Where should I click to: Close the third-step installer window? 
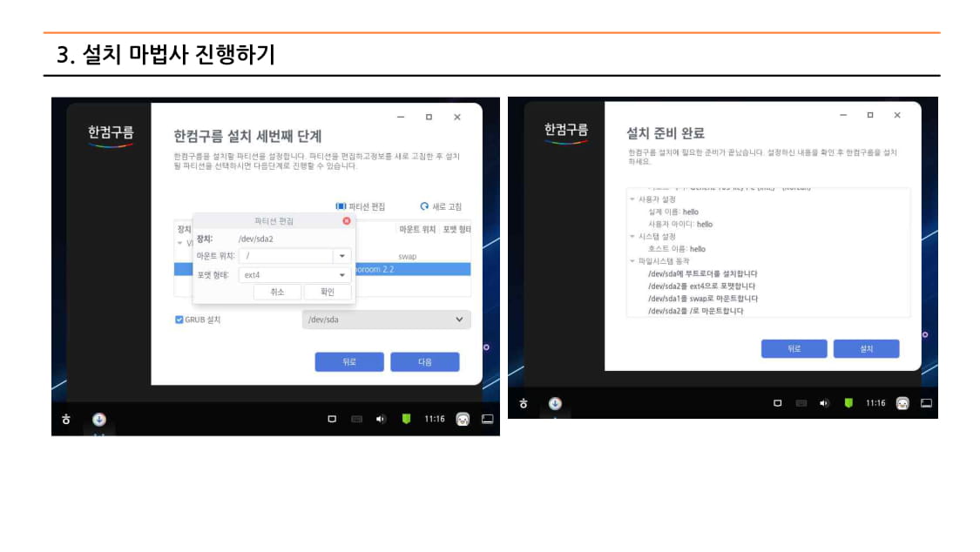point(456,117)
